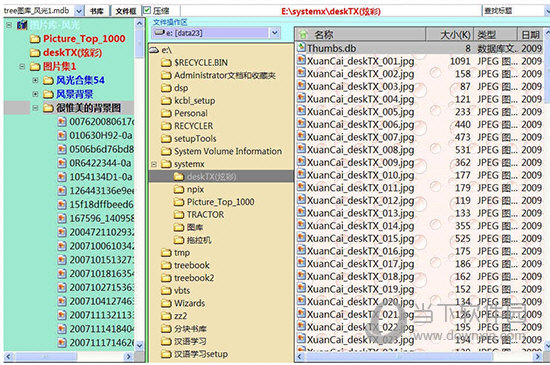Click the System Volume Information folder icon

tap(166, 151)
